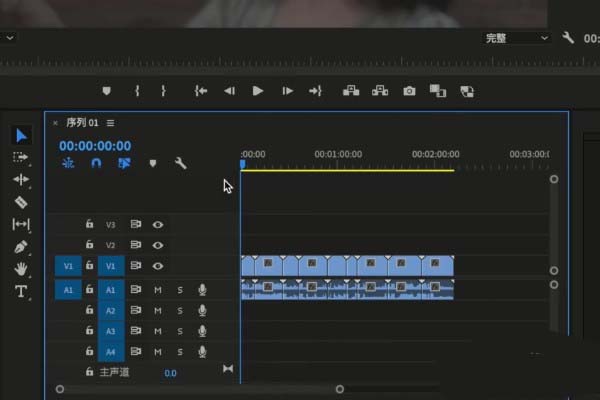
Task: Select the Razor tool
Action: 21,202
